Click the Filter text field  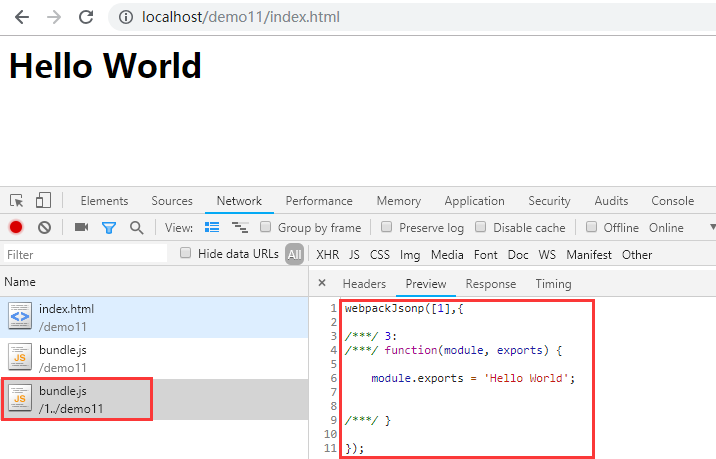point(85,254)
